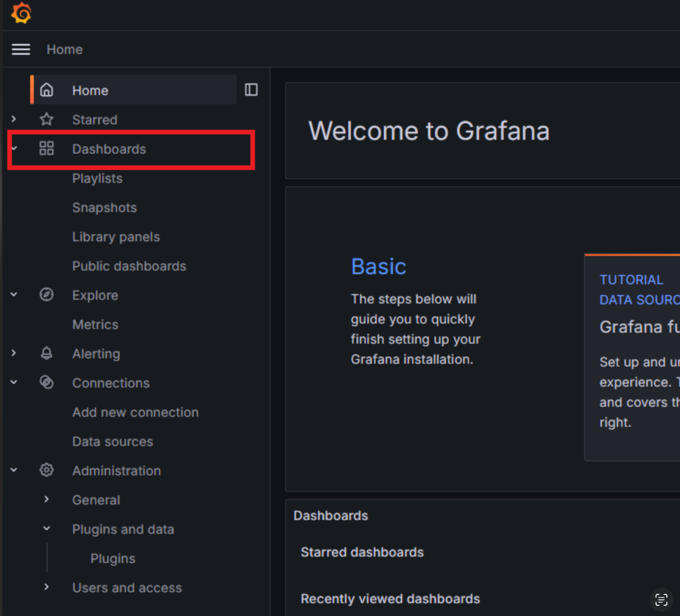The image size is (680, 616).
Task: Open Public dashboards
Action: (x=129, y=266)
